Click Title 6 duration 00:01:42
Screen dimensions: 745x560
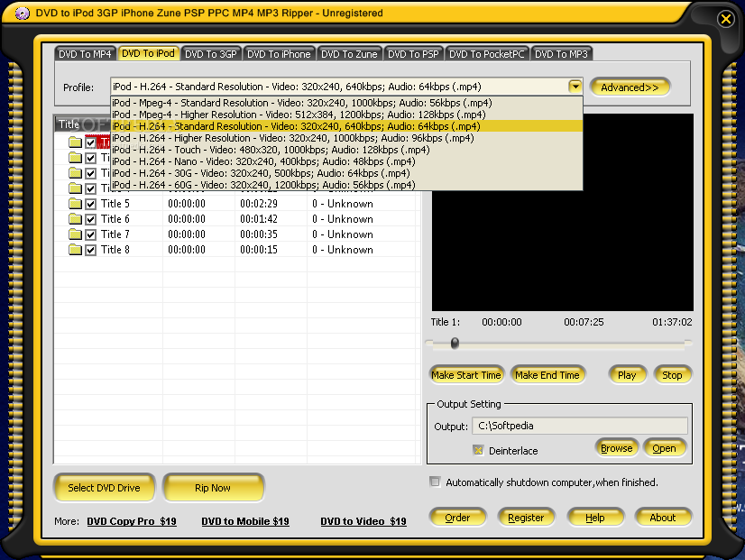(x=259, y=219)
